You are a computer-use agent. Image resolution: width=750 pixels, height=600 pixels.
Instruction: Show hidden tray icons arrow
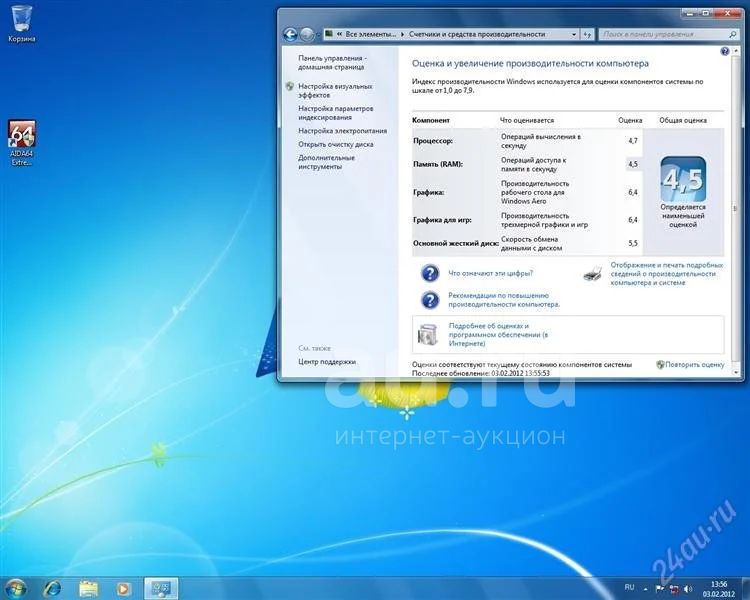(645, 589)
